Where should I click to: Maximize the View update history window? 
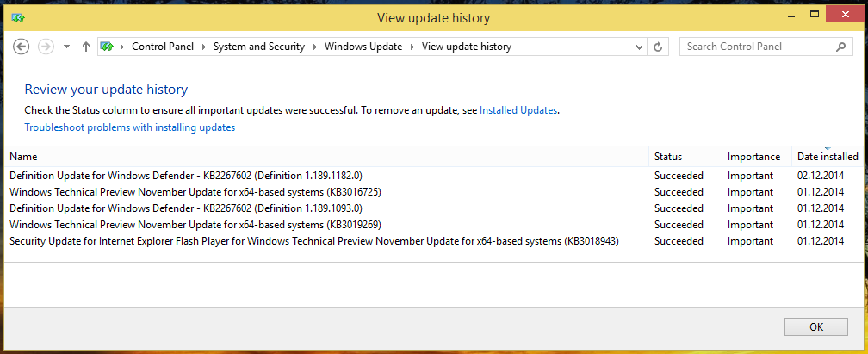pos(815,15)
